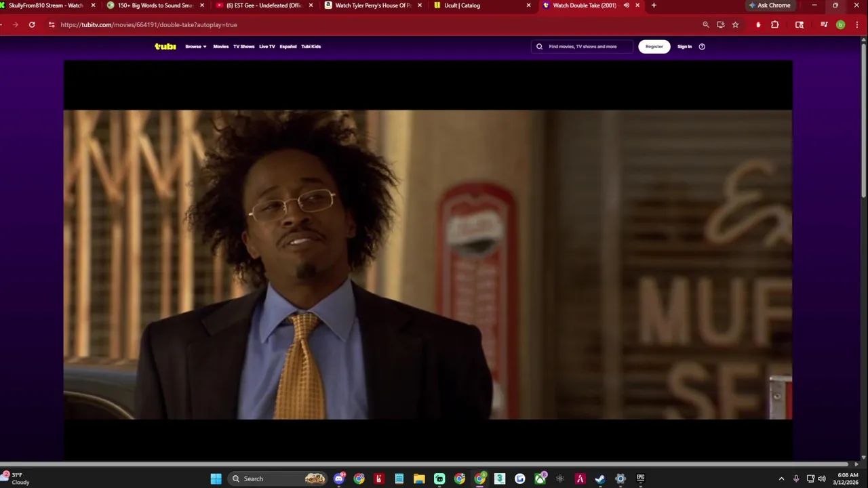Open the Windows Start menu
The width and height of the screenshot is (868, 488).
[x=216, y=479]
